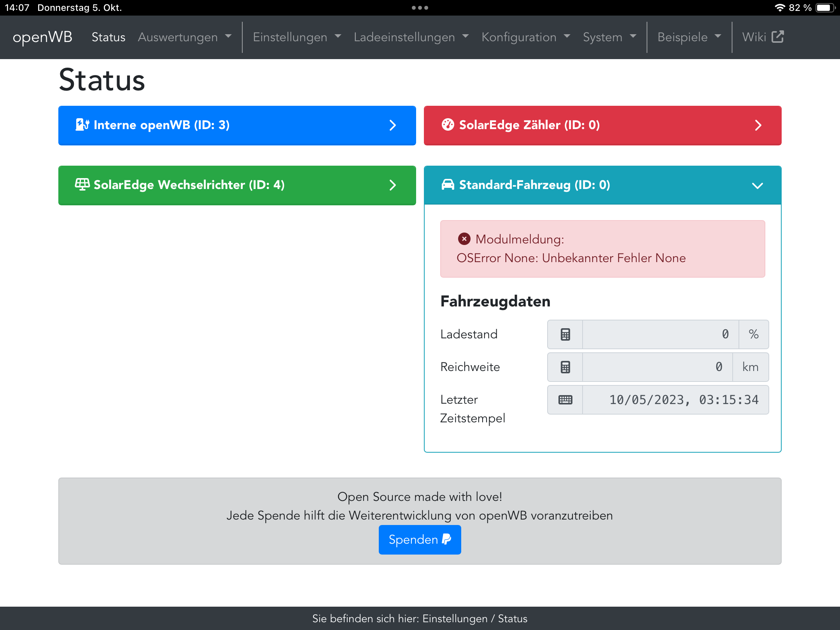The width and height of the screenshot is (840, 630).
Task: Open the Auswertungen dropdown menu
Action: 184,37
